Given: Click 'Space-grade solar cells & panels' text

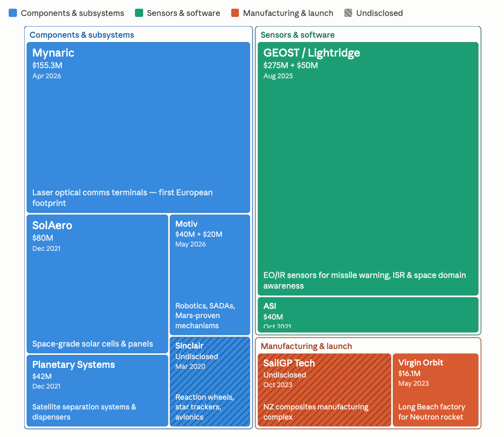Looking at the screenshot, I should (x=92, y=344).
